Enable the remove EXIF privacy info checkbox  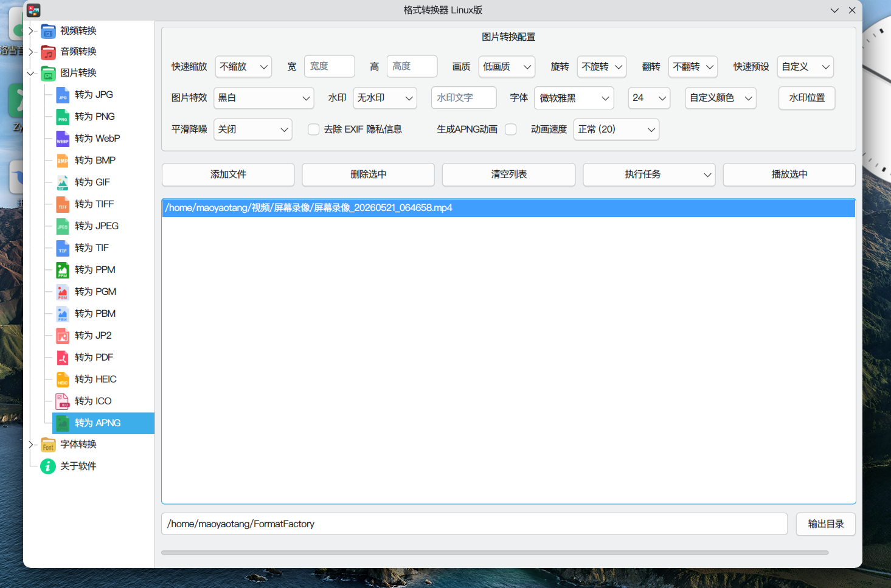click(314, 130)
